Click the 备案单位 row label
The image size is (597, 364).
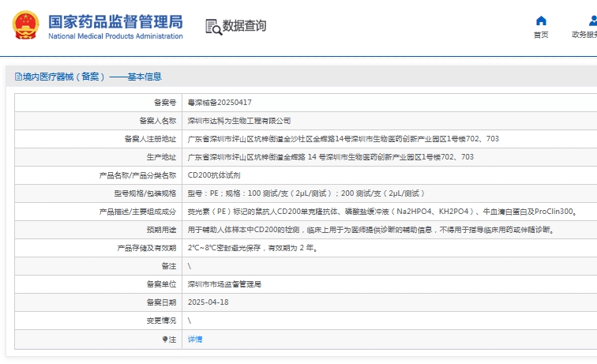pyautogui.click(x=161, y=284)
